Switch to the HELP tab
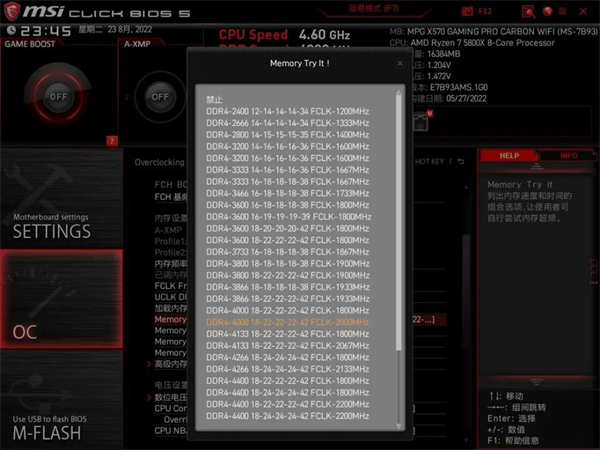The image size is (600, 450). point(509,156)
